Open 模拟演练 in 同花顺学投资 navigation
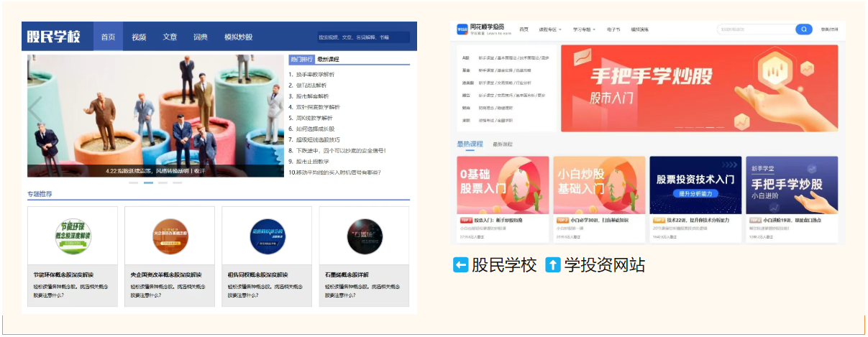Viewport: 868px width, 337px height. pyautogui.click(x=639, y=29)
